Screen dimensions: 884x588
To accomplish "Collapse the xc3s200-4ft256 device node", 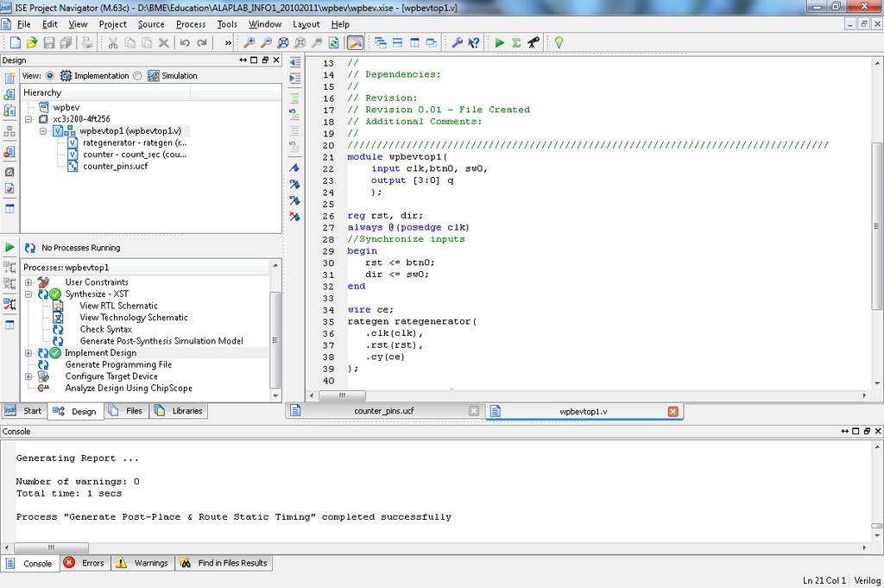I will [x=28, y=119].
